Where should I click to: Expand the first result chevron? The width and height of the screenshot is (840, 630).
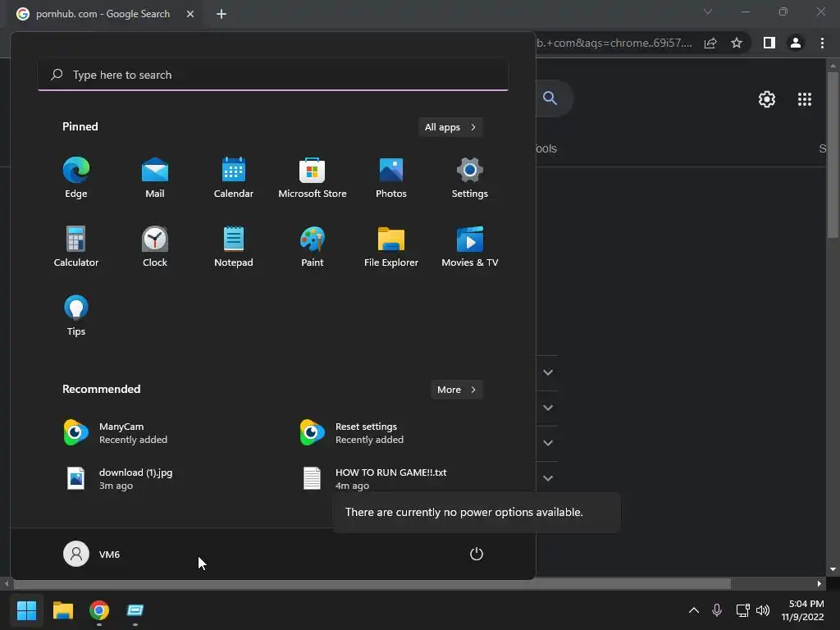click(x=548, y=372)
